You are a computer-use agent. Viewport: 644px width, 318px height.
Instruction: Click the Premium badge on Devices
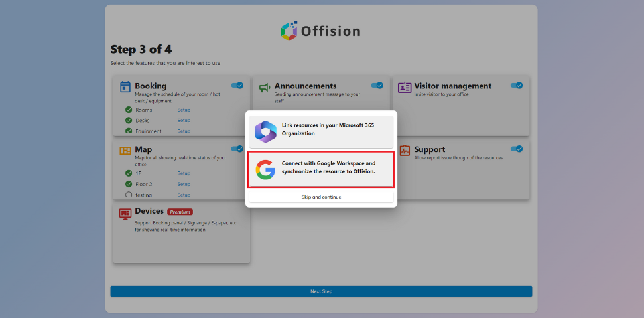tap(180, 212)
